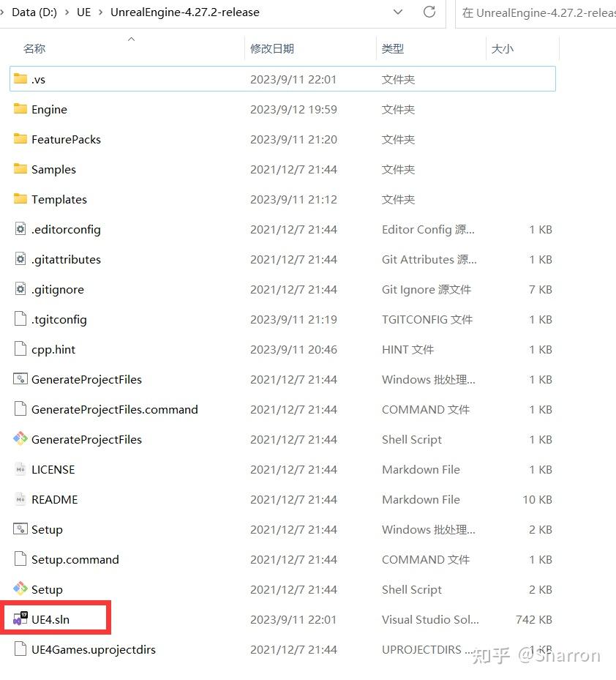Click the .vs folder icon
The image size is (616, 680).
[20, 78]
